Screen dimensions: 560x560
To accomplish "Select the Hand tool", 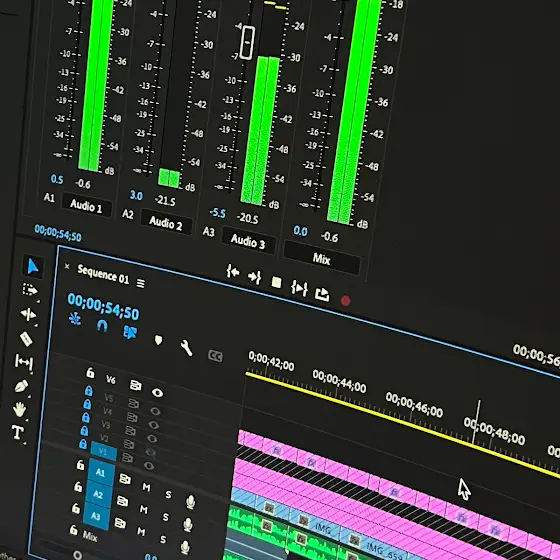I will [20, 410].
